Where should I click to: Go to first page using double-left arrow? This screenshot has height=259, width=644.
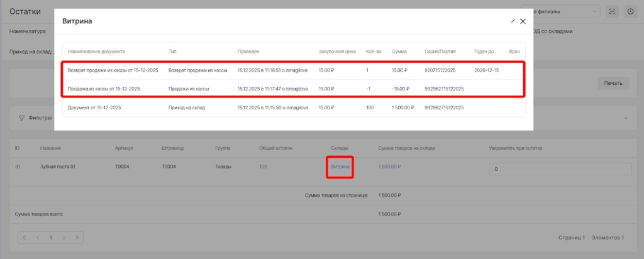click(25, 238)
